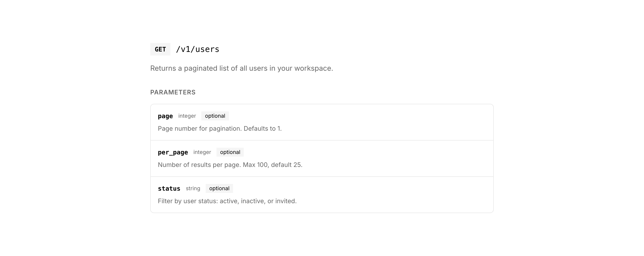Click the PARAMETERS section heading
The height and width of the screenshot is (256, 644).
click(173, 92)
